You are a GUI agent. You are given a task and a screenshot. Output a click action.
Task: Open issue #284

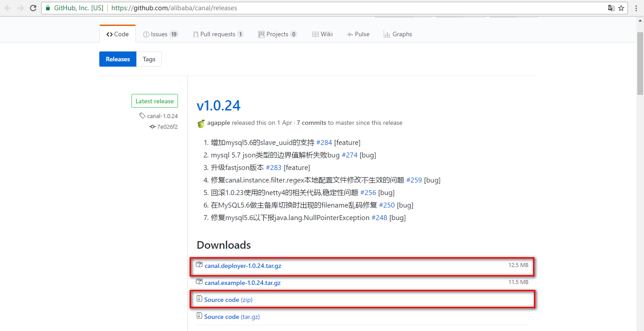click(x=324, y=142)
